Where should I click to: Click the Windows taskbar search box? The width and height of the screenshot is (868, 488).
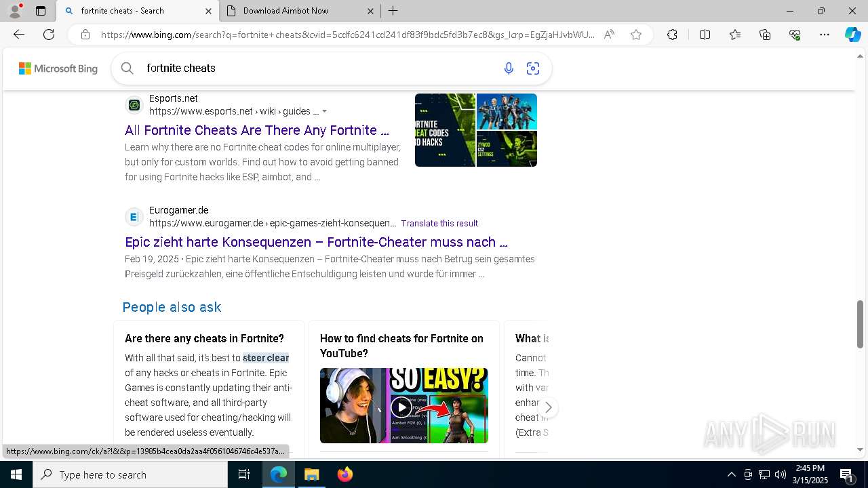pos(130,474)
